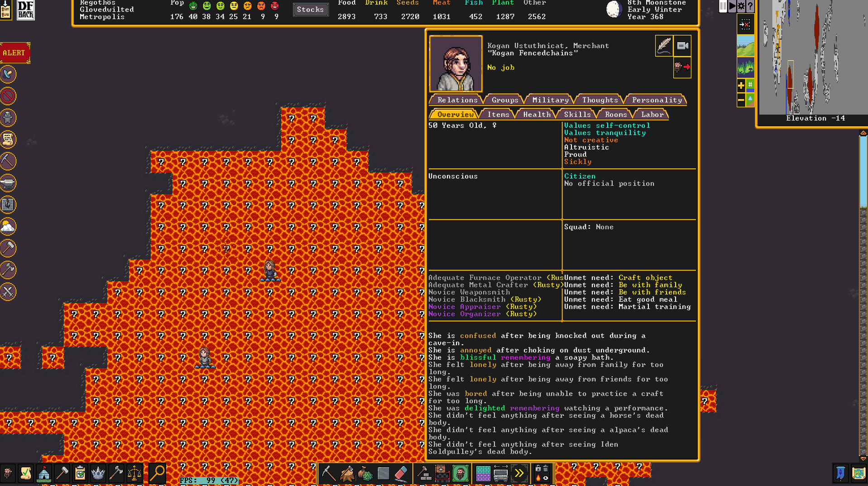
Task: Switch to the Groups tab
Action: [505, 100]
